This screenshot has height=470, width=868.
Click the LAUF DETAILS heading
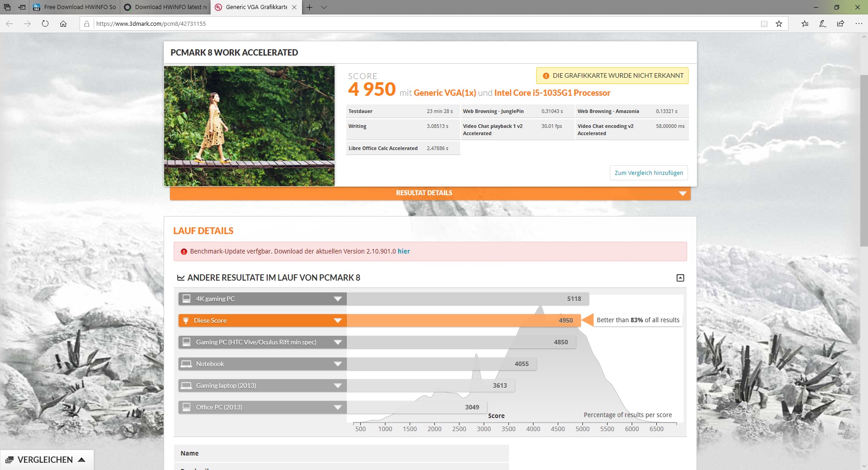pyautogui.click(x=203, y=231)
